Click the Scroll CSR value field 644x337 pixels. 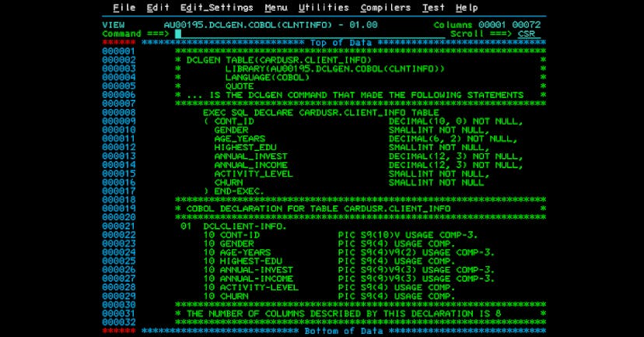click(x=529, y=33)
